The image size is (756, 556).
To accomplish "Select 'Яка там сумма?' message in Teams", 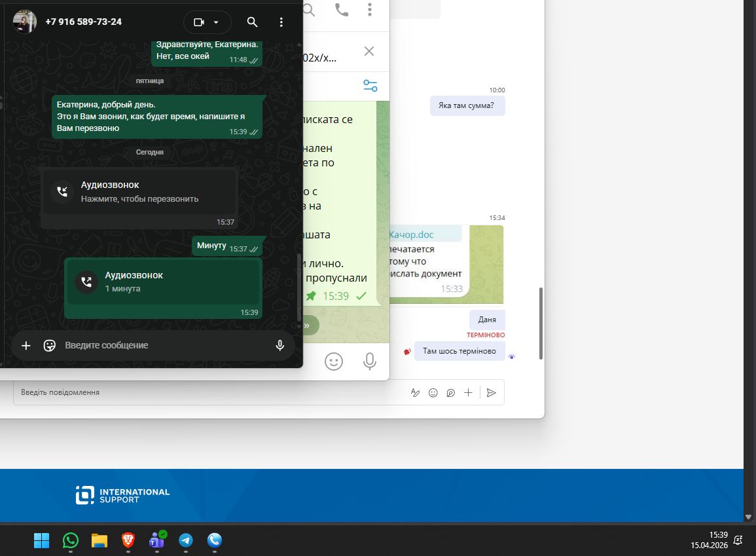I will [467, 105].
